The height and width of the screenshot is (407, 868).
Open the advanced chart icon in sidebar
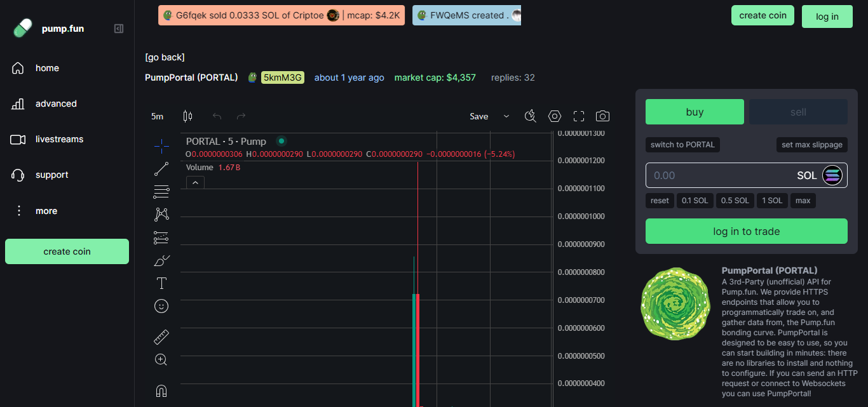coord(18,103)
